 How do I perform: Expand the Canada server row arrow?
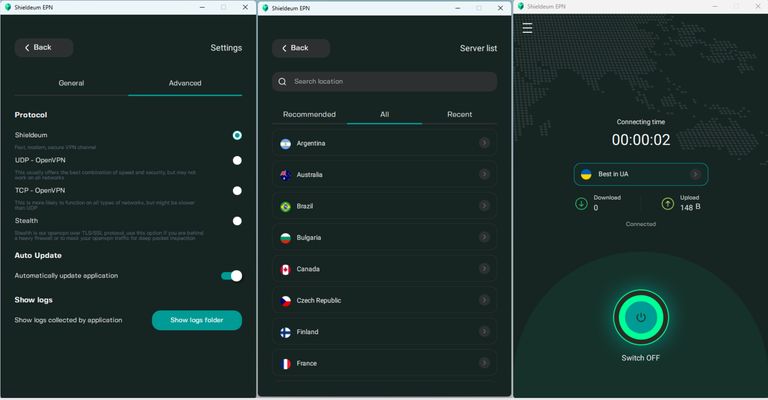coord(484,268)
